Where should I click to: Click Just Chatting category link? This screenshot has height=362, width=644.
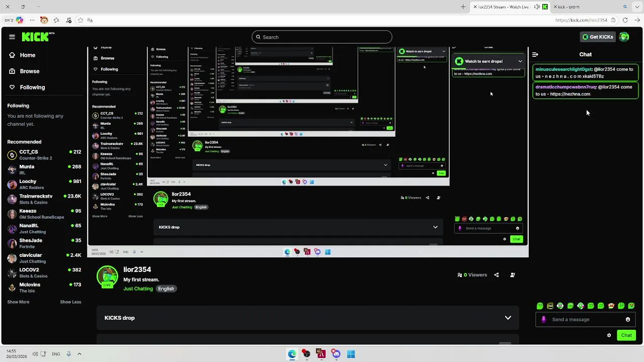[138, 289]
